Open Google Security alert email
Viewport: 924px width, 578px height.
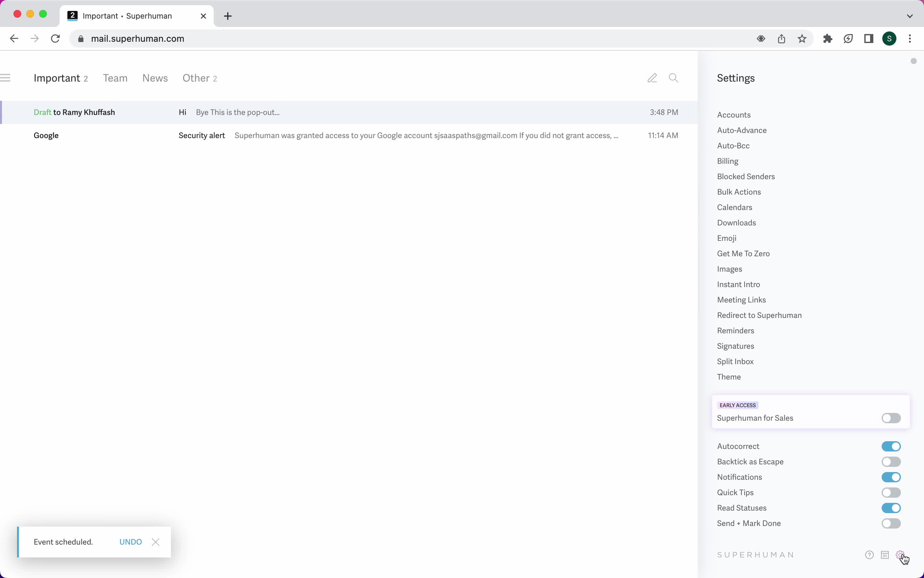coord(349,135)
